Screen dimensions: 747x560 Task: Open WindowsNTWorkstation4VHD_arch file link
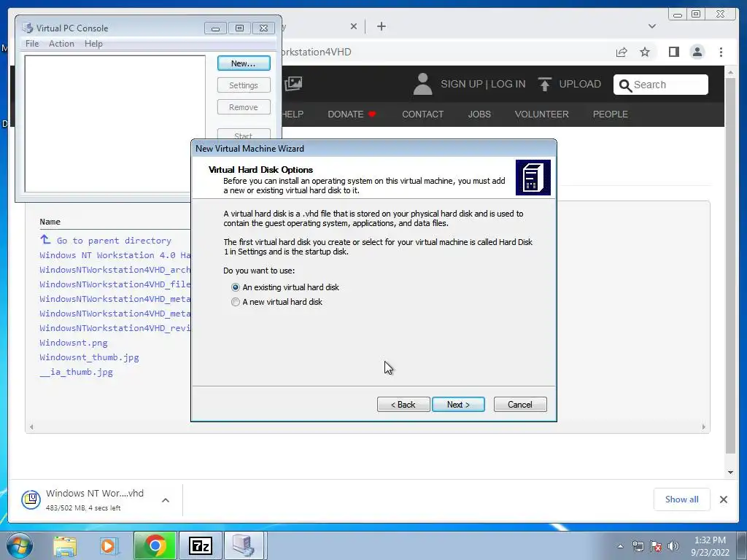coord(115,270)
